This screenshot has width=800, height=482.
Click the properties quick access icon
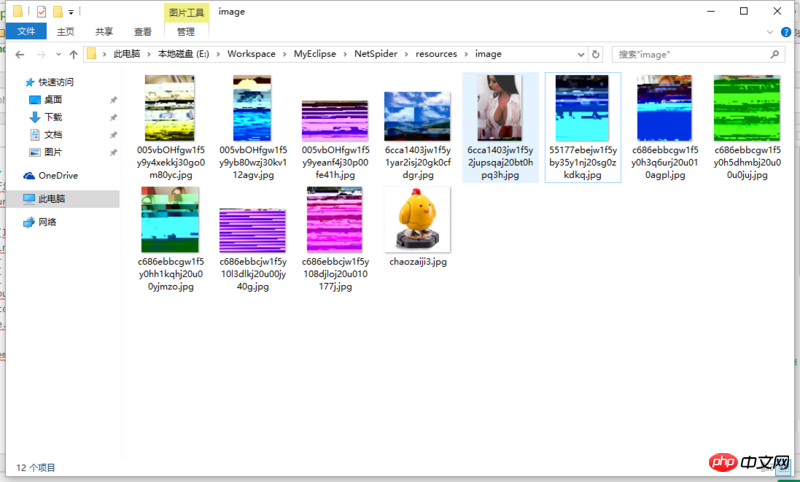(x=41, y=11)
